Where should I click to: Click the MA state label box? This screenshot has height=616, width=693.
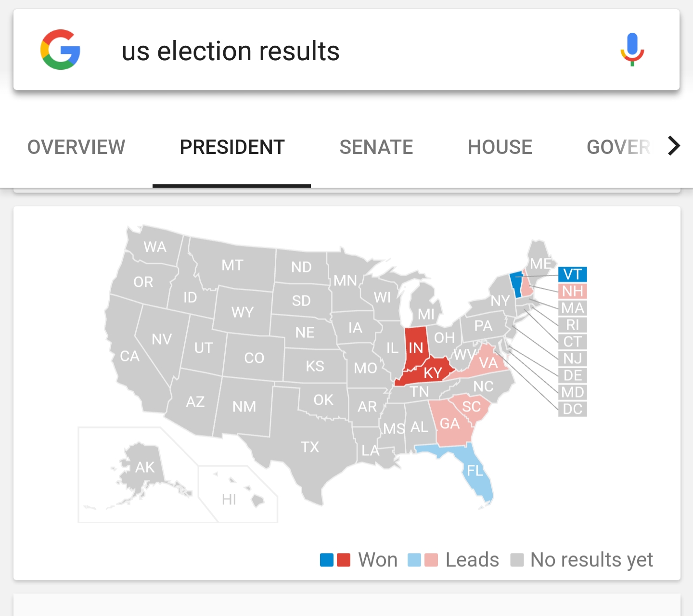click(572, 308)
